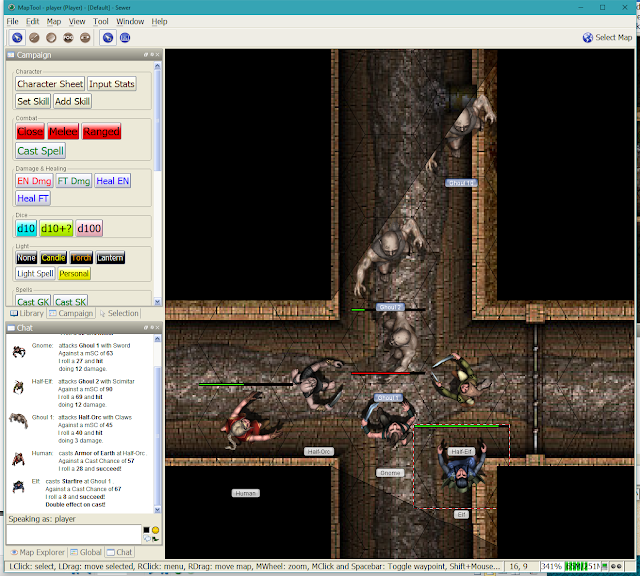Click the two-dot connection status indicator
Image resolution: width=640 pixels, height=576 pixels.
(616, 566)
